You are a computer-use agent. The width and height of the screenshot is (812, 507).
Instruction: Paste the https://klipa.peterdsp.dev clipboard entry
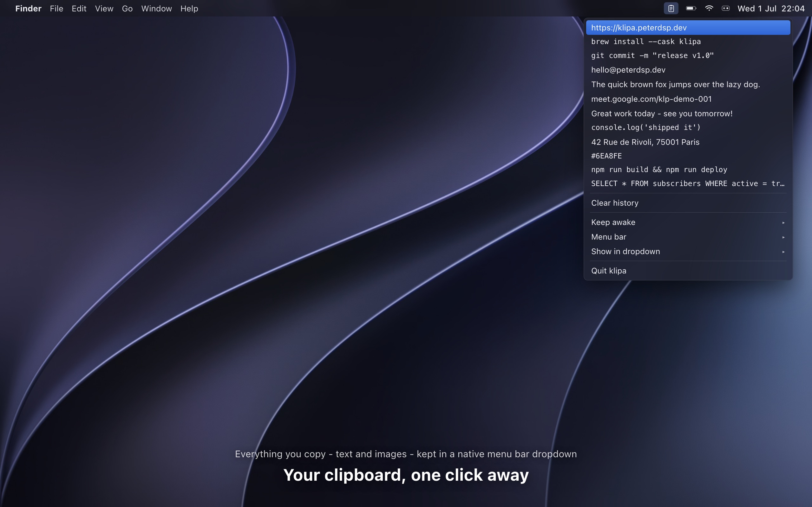point(688,28)
